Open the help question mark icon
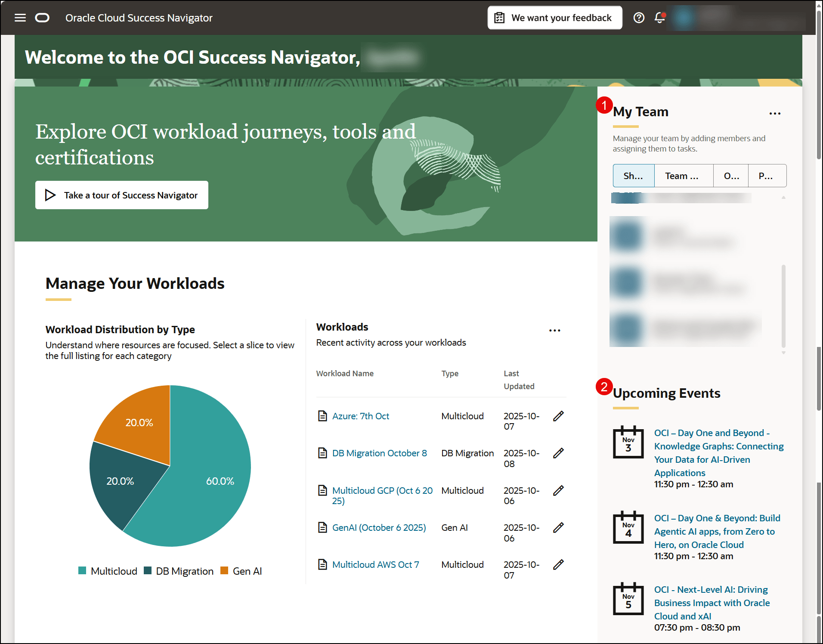The height and width of the screenshot is (644, 823). click(639, 18)
